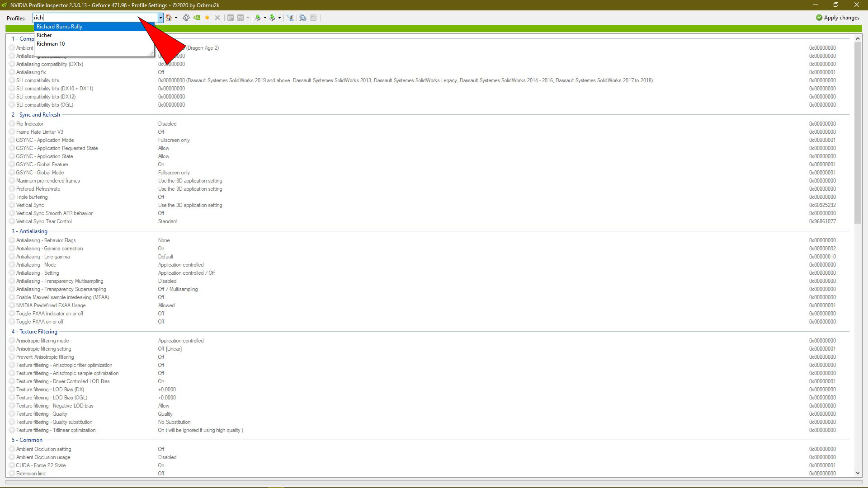Click gear icon beside Antialiasing fix
868x488 pixels.
pyautogui.click(x=12, y=72)
